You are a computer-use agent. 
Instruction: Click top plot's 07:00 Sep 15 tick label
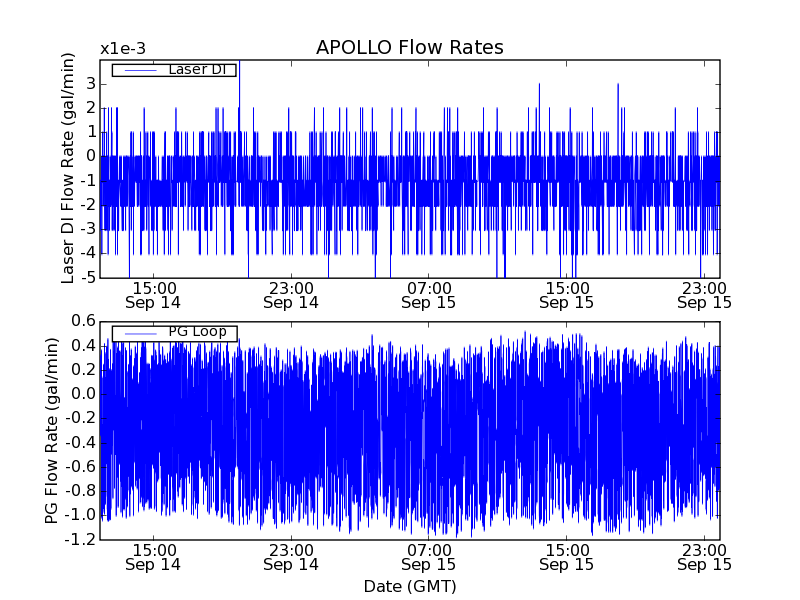click(x=429, y=294)
